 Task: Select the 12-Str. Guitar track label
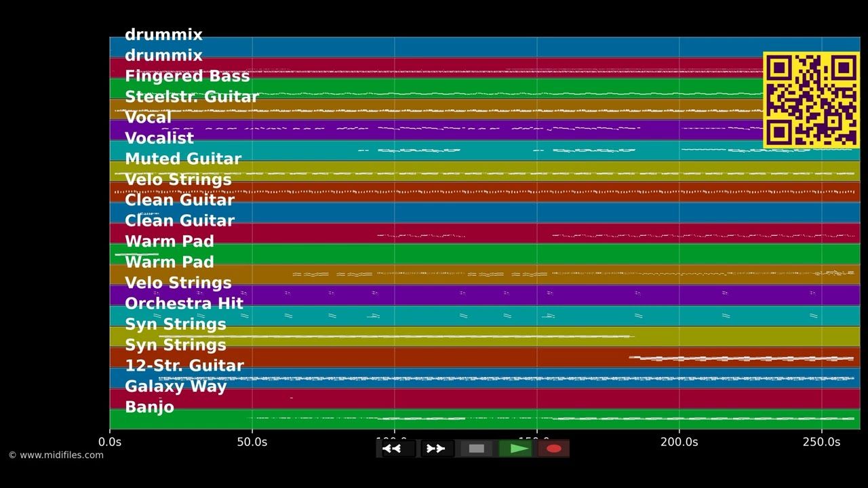pos(184,365)
